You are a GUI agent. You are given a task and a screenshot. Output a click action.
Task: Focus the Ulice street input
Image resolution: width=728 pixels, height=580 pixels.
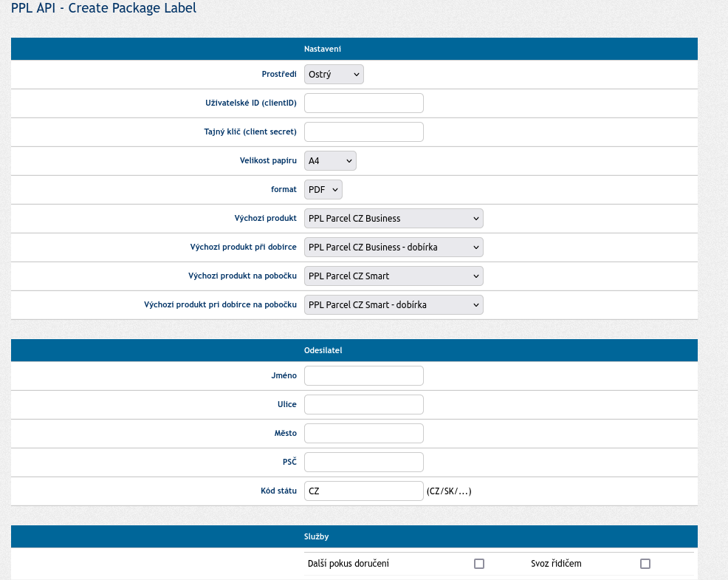pyautogui.click(x=364, y=405)
